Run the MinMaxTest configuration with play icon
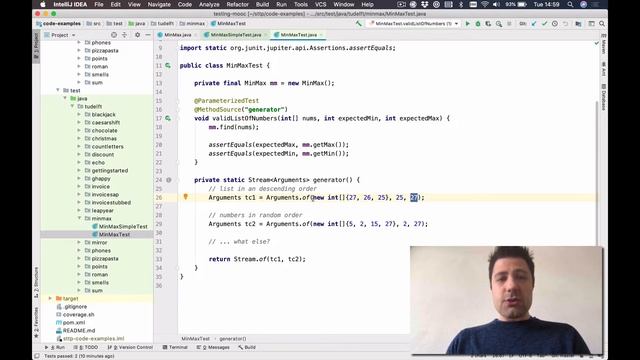Image resolution: width=640 pixels, height=360 pixels. (467, 24)
